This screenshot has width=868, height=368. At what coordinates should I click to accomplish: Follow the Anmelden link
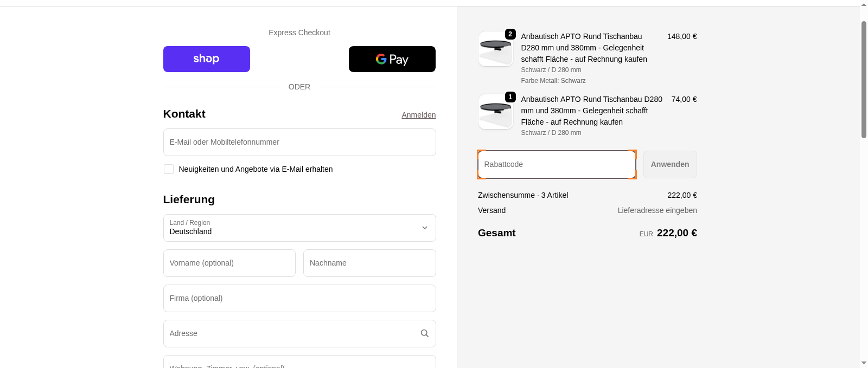point(418,115)
